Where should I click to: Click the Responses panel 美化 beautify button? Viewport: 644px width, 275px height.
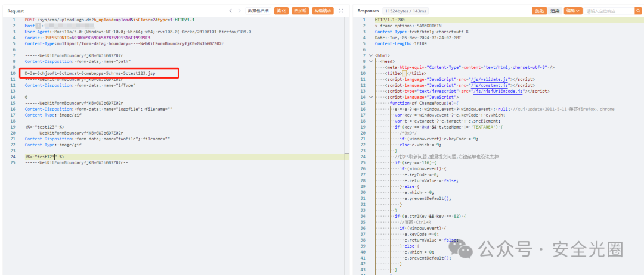[539, 11]
